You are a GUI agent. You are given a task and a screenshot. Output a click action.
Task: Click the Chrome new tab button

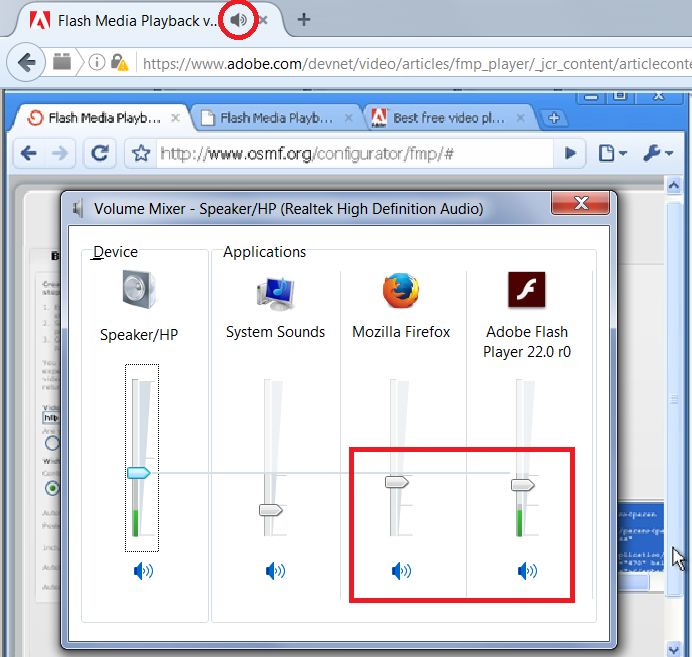[x=553, y=118]
